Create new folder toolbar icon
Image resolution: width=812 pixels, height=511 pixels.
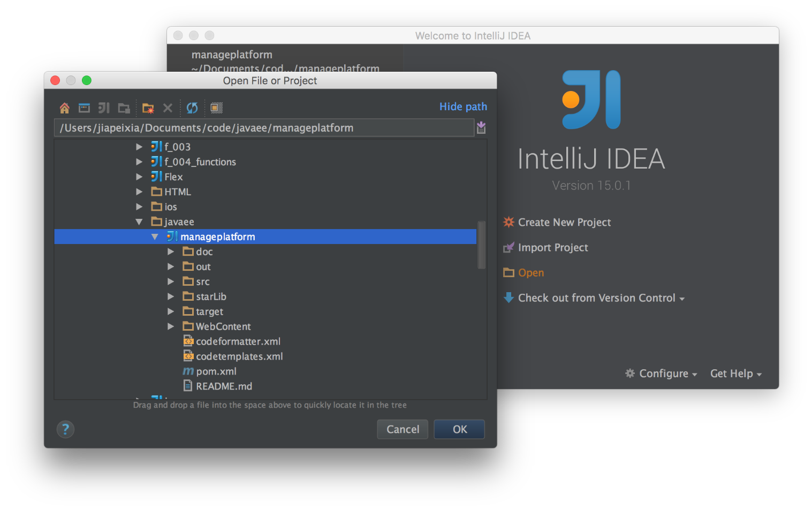click(x=148, y=108)
